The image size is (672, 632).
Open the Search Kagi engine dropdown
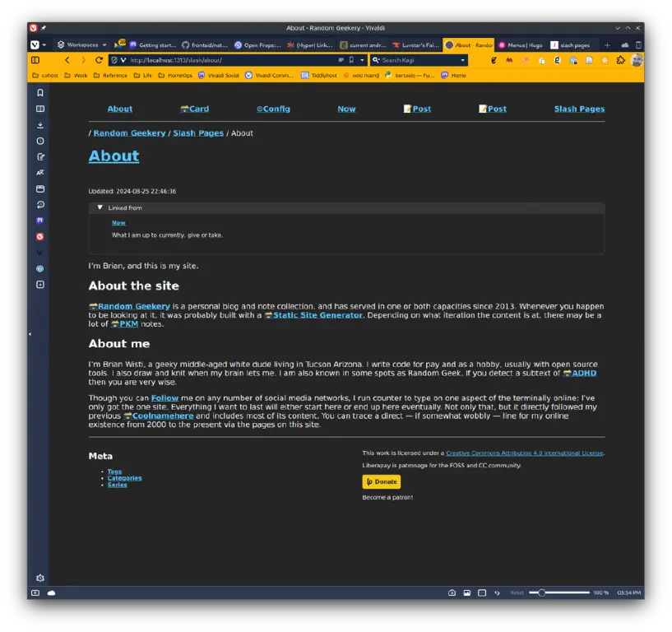(x=462, y=60)
